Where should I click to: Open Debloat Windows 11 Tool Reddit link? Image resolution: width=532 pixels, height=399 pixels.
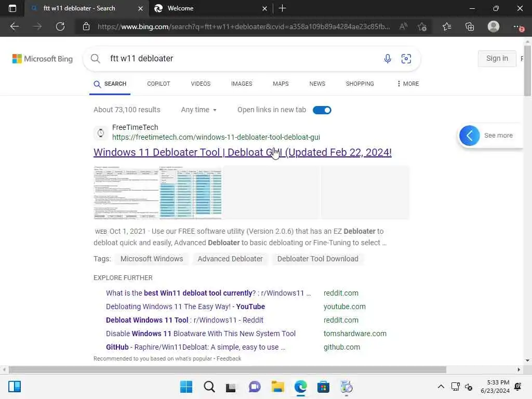tap(184, 320)
